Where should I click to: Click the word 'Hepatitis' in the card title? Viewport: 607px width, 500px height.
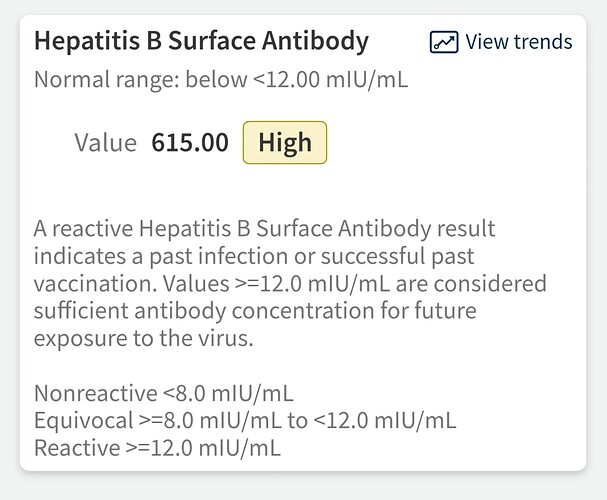[87, 41]
